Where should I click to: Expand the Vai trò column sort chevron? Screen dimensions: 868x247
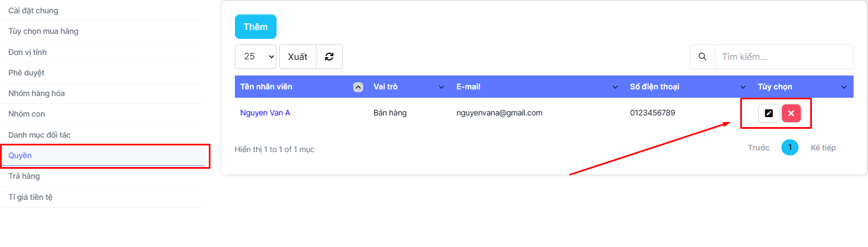pos(441,87)
